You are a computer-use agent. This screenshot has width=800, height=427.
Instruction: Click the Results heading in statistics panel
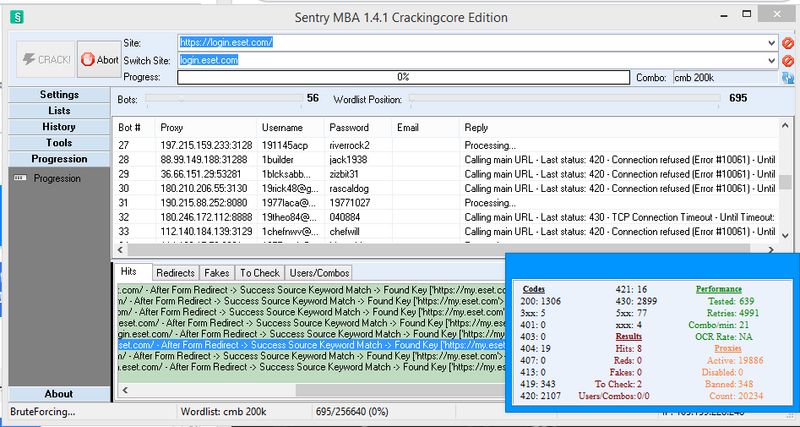click(x=629, y=337)
